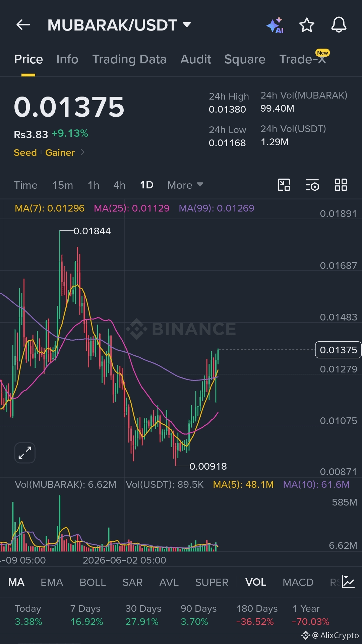Open the indicator chart icon beside MACD
Image resolution: width=362 pixels, height=644 pixels.
pyautogui.click(x=348, y=582)
